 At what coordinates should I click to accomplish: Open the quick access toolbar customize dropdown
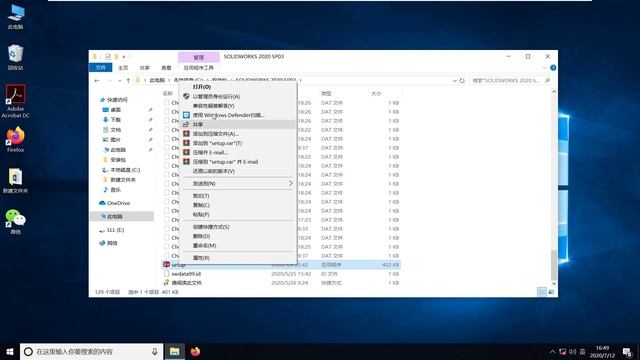coord(124,57)
